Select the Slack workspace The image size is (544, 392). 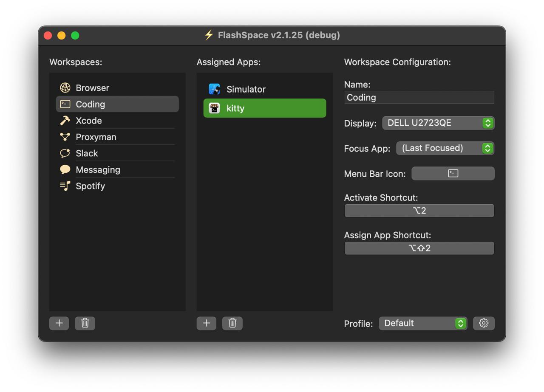point(117,153)
